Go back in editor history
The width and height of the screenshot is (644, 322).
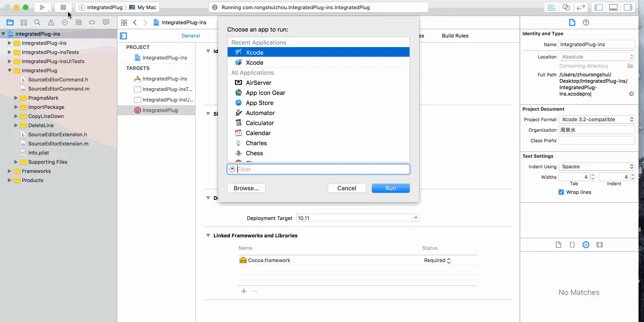click(135, 22)
